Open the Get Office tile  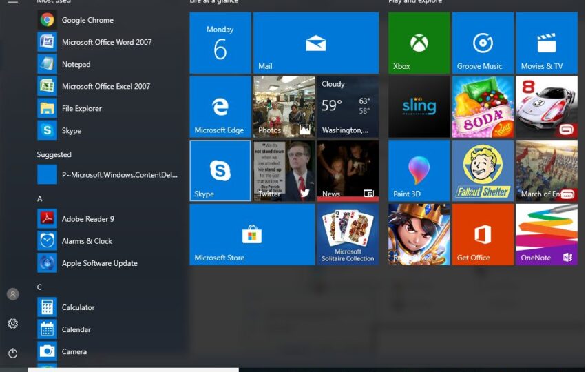tap(483, 235)
